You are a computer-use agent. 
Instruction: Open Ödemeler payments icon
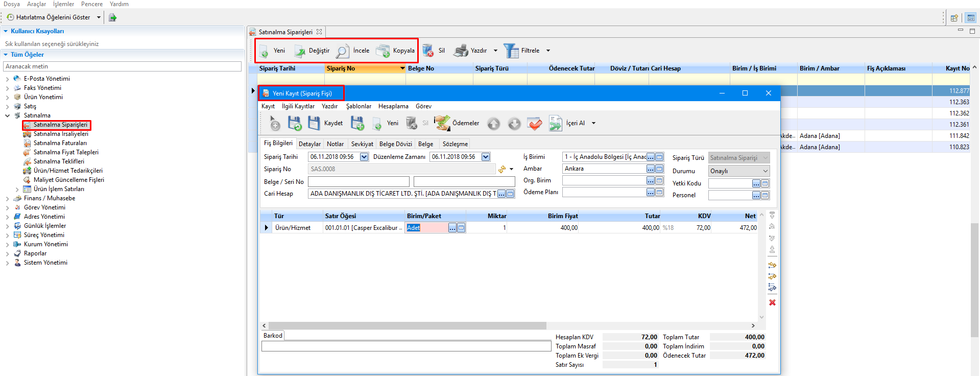pos(442,123)
